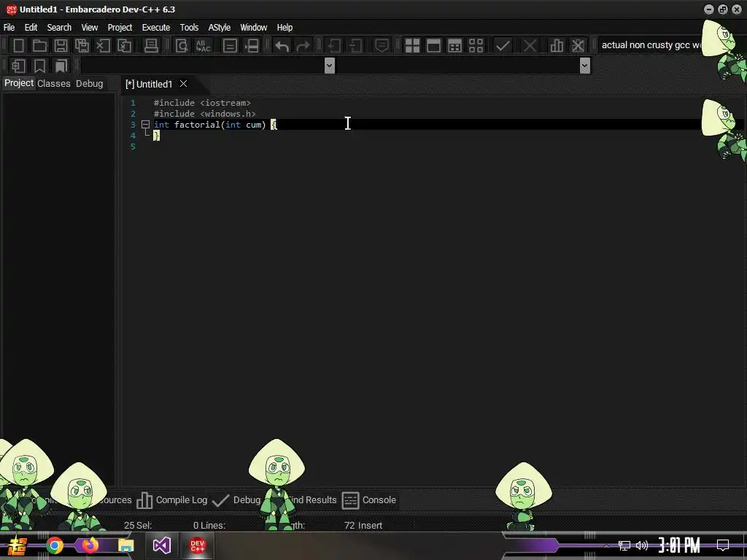This screenshot has height=560, width=747.
Task: Open the Compile Log bottom tab
Action: [172, 500]
